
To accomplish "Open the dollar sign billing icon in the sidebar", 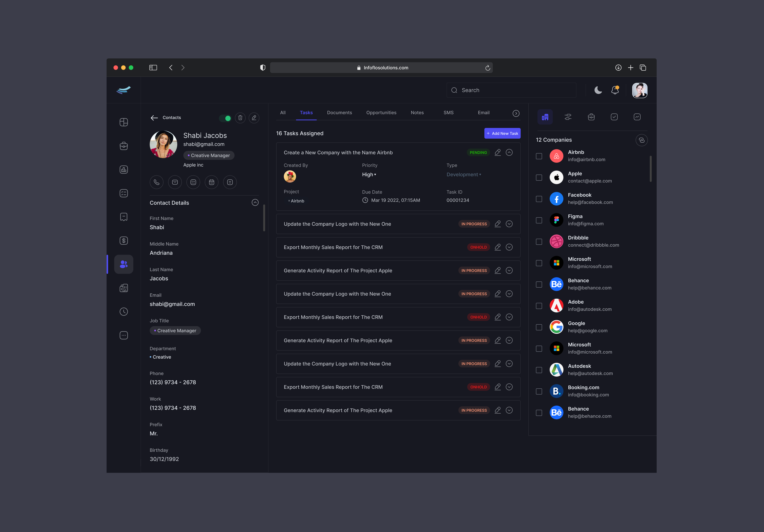I will [x=123, y=241].
